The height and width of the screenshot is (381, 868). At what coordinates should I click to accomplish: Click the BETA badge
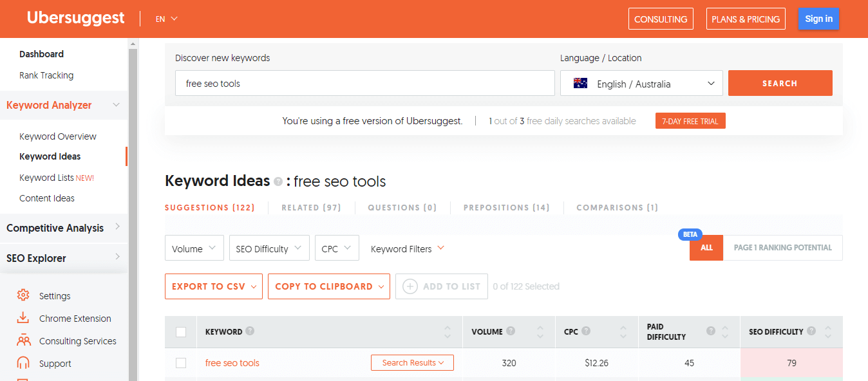click(x=690, y=234)
